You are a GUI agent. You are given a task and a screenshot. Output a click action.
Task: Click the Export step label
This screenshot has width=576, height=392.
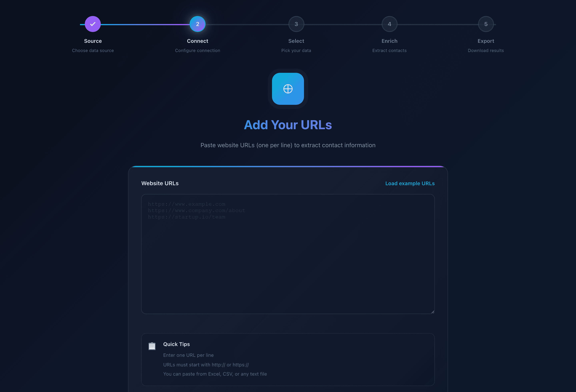pos(486,41)
